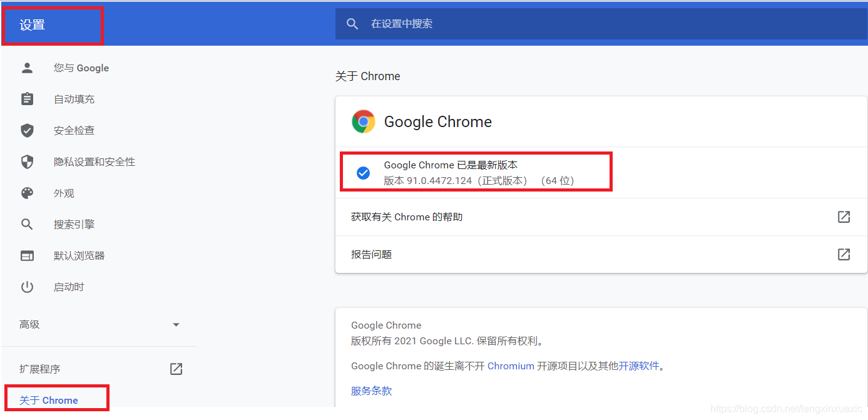
Task: Expand the 高级 section arrow
Action: (x=176, y=324)
